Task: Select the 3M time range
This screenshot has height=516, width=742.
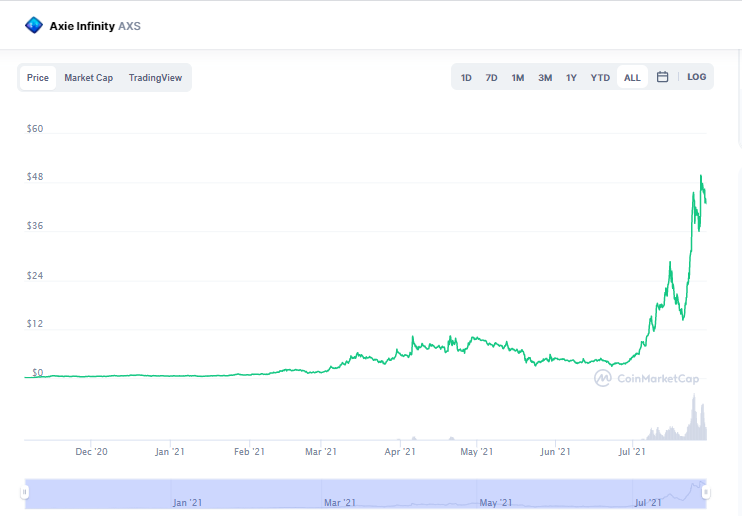Action: [x=545, y=78]
